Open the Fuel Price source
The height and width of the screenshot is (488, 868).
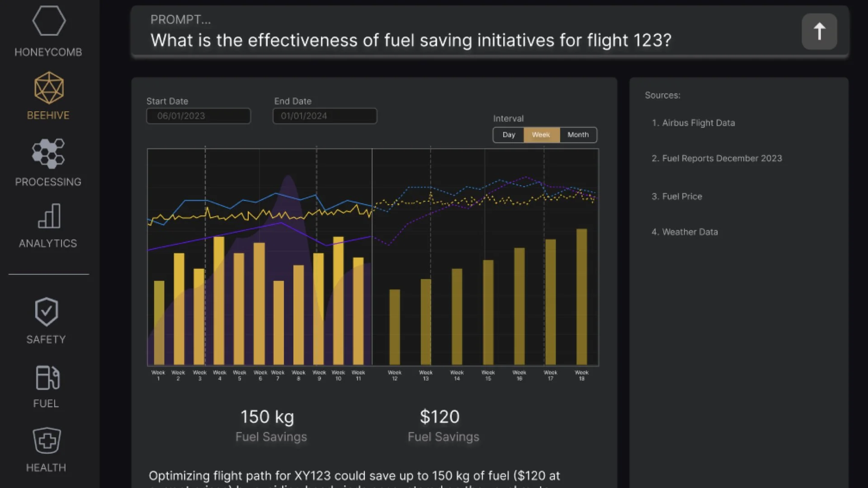(x=677, y=197)
